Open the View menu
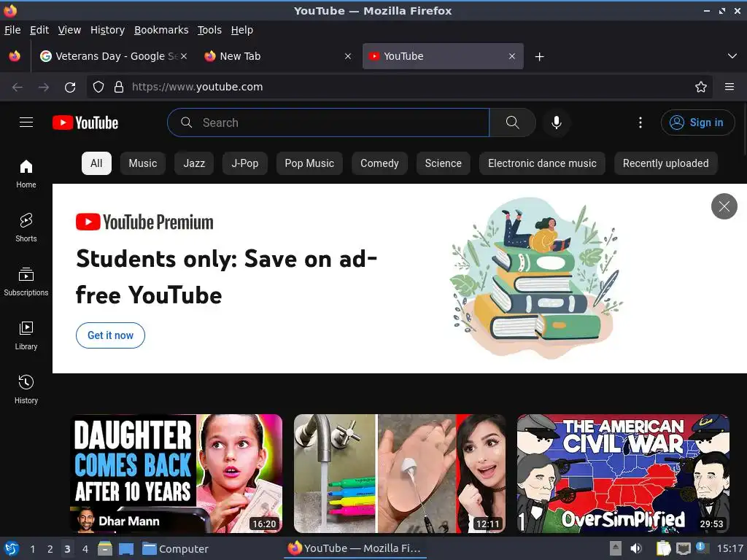 69,30
